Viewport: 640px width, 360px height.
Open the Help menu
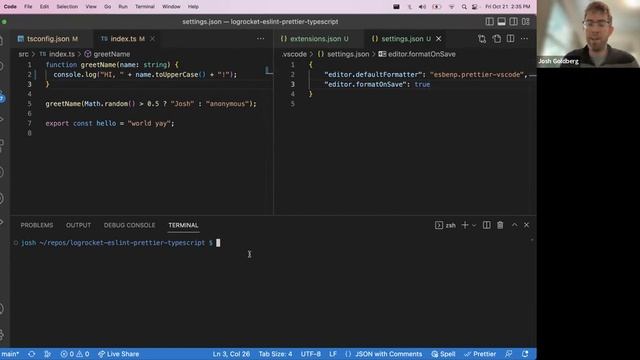point(193,7)
